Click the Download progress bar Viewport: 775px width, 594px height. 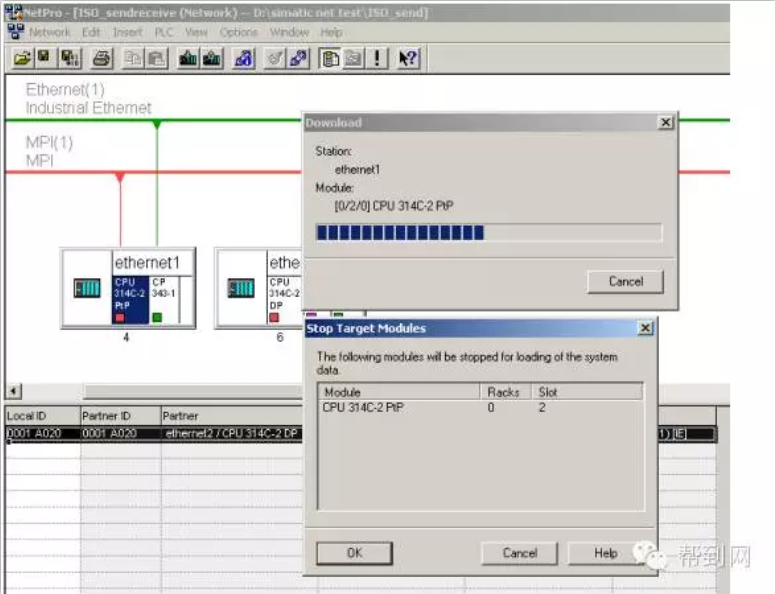[x=488, y=233]
